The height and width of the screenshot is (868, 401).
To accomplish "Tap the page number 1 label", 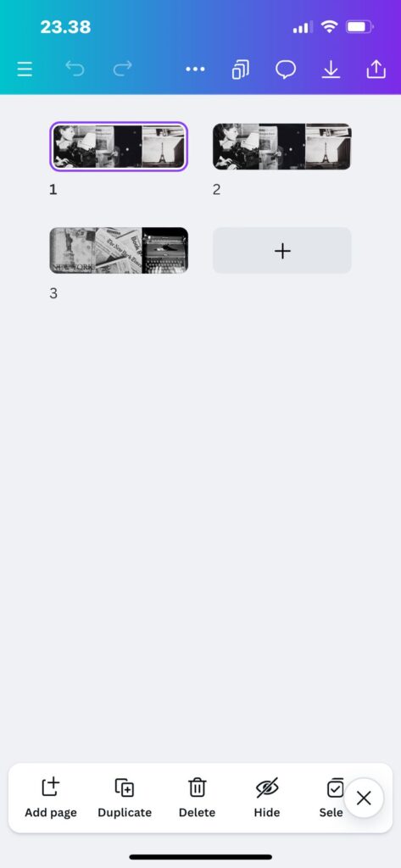I will click(53, 190).
